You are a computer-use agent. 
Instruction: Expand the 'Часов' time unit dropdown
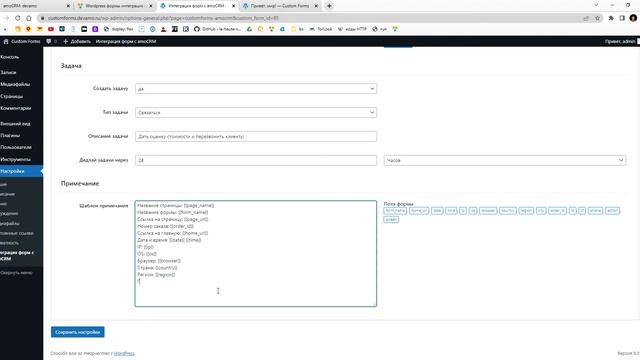[x=504, y=160]
